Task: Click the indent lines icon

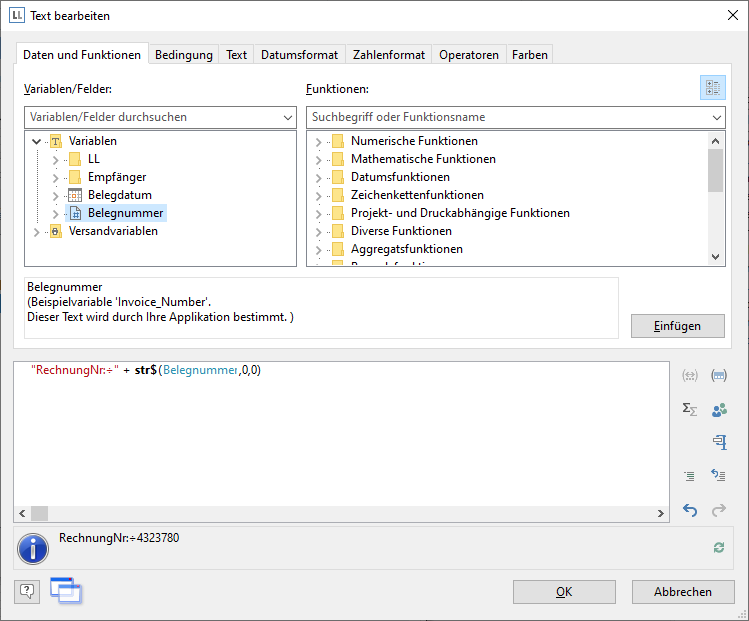Action: click(x=689, y=476)
